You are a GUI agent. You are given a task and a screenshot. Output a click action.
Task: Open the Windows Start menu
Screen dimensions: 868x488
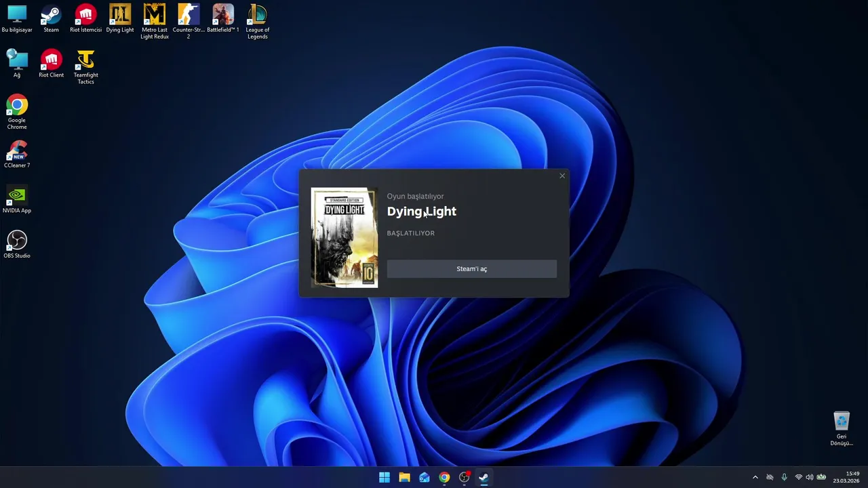click(384, 477)
